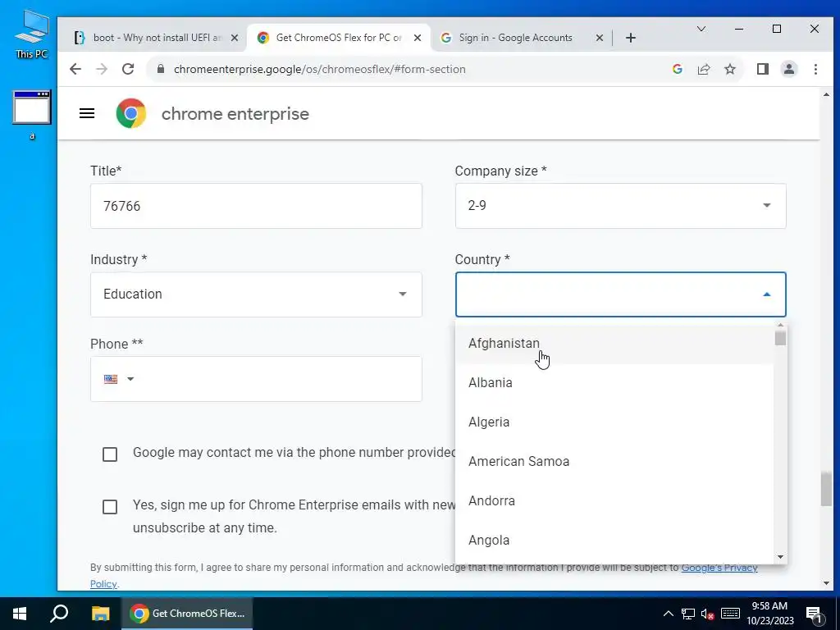This screenshot has height=630, width=840.
Task: Select desktop shortcut named a
Action: pyautogui.click(x=32, y=115)
